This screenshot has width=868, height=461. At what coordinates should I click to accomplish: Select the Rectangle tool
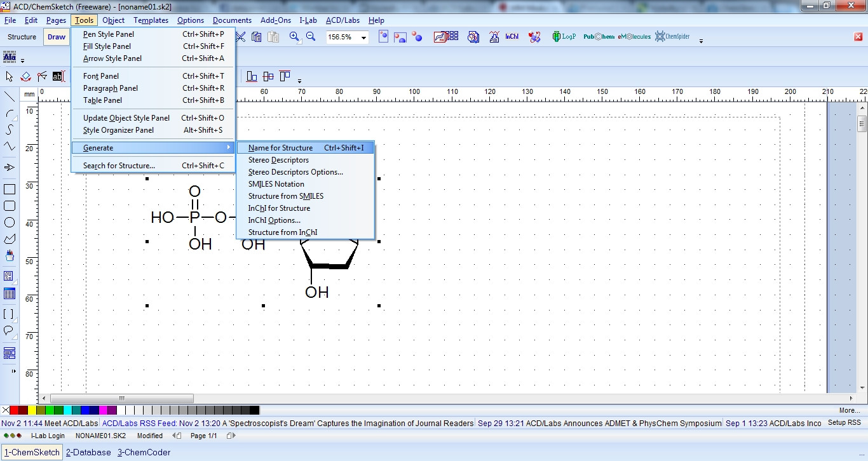click(x=10, y=189)
